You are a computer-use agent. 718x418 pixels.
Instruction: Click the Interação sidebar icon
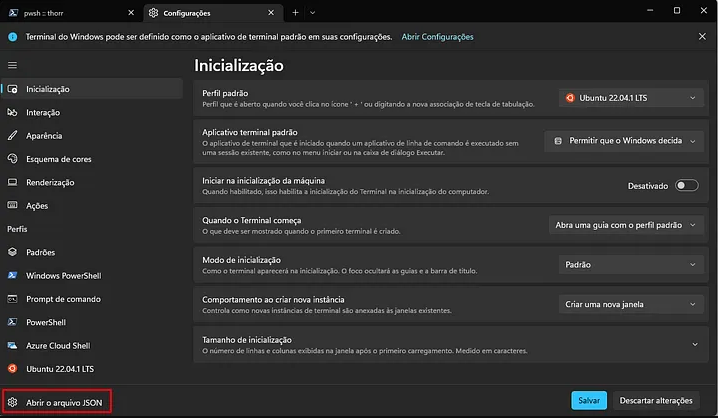tap(12, 112)
